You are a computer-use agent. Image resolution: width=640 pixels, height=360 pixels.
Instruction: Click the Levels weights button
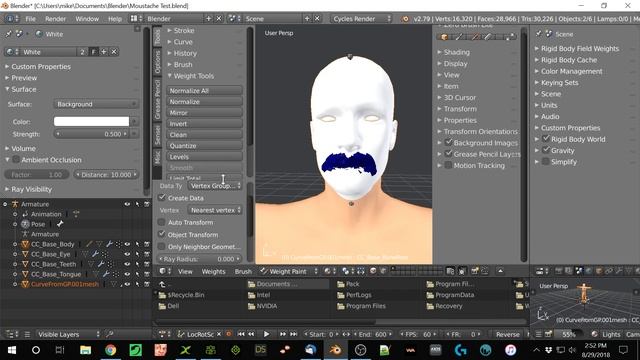(204, 157)
